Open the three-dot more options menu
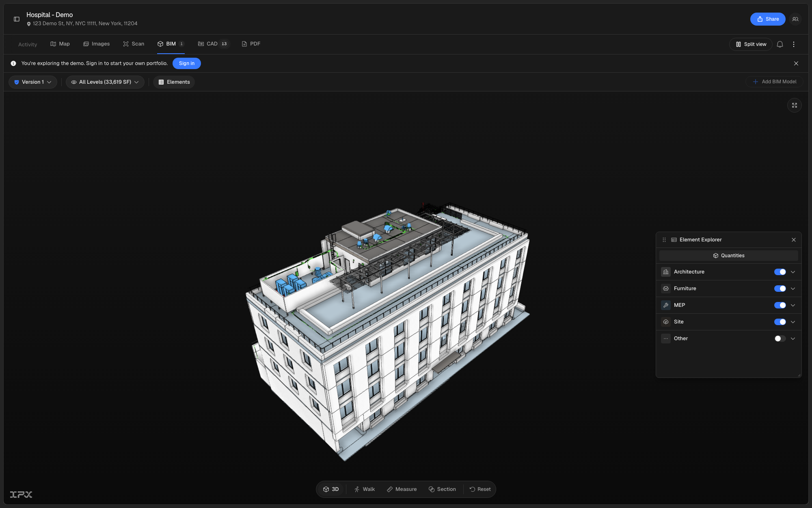 coord(794,44)
